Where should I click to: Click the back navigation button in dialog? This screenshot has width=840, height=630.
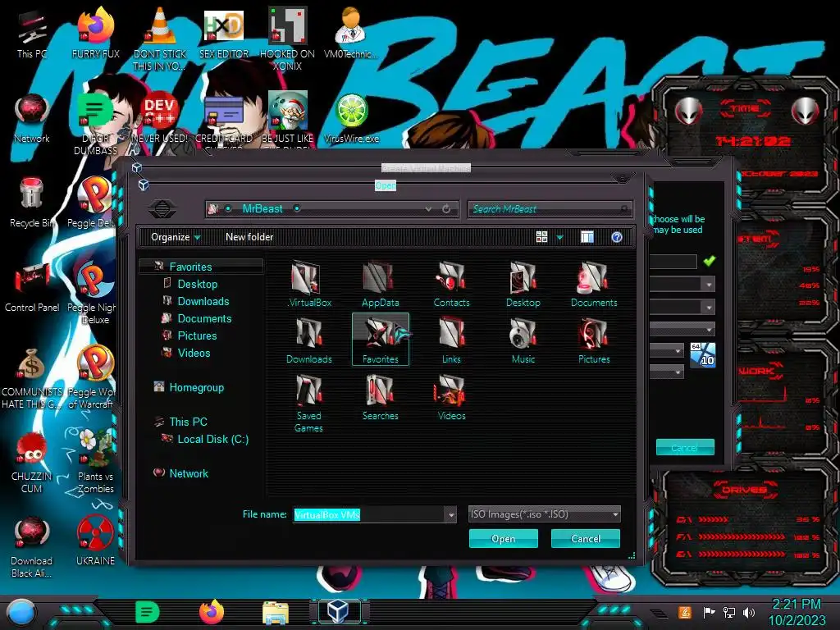(162, 208)
